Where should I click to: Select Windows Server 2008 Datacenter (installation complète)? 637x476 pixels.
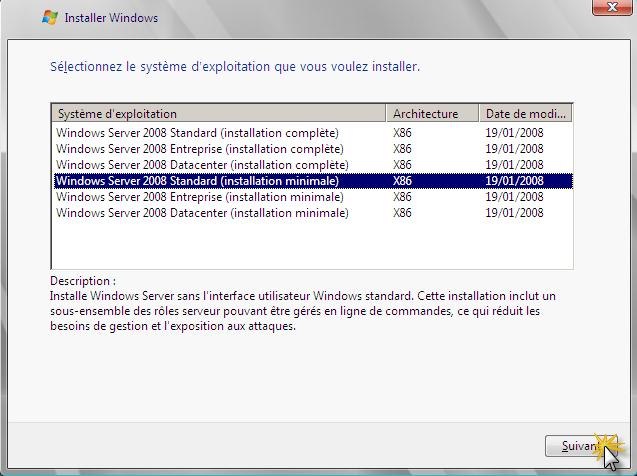click(202, 165)
